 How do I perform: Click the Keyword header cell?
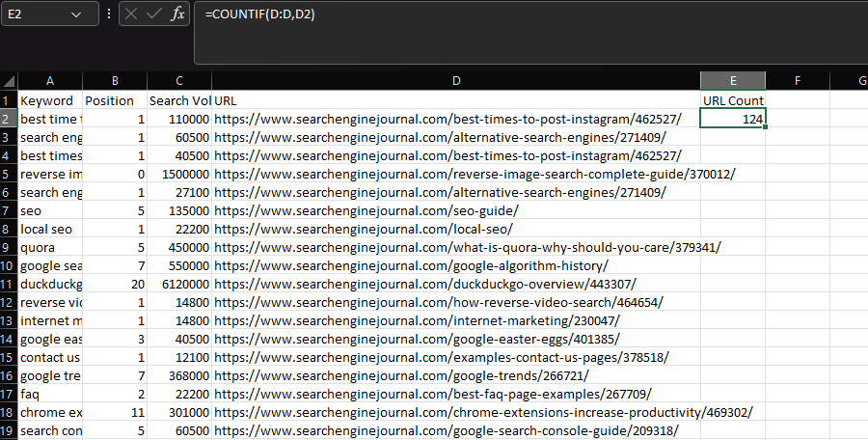point(50,101)
